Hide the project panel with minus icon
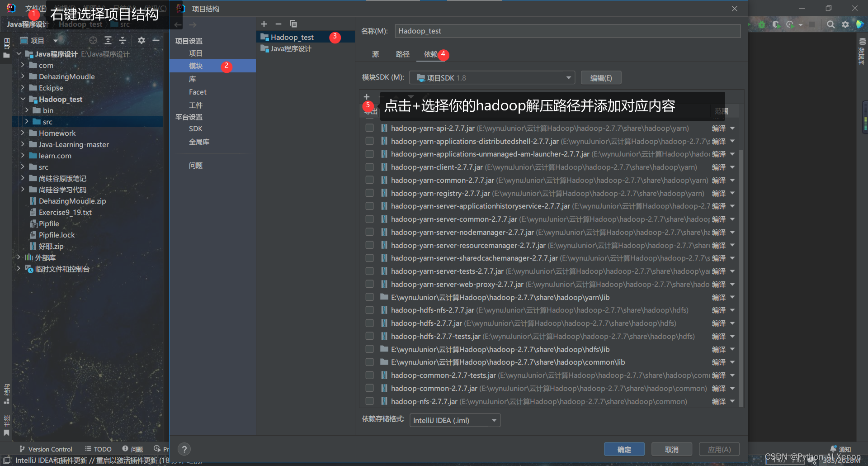The width and height of the screenshot is (868, 466). pyautogui.click(x=156, y=40)
